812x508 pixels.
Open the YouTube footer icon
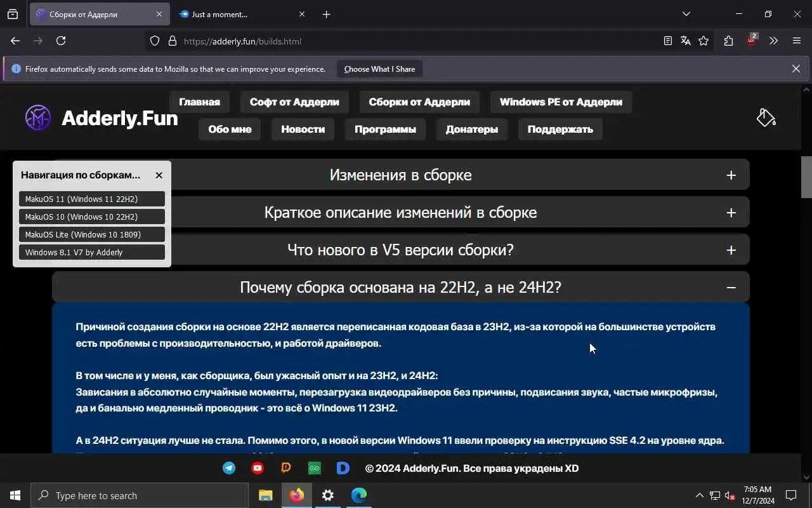tap(258, 468)
